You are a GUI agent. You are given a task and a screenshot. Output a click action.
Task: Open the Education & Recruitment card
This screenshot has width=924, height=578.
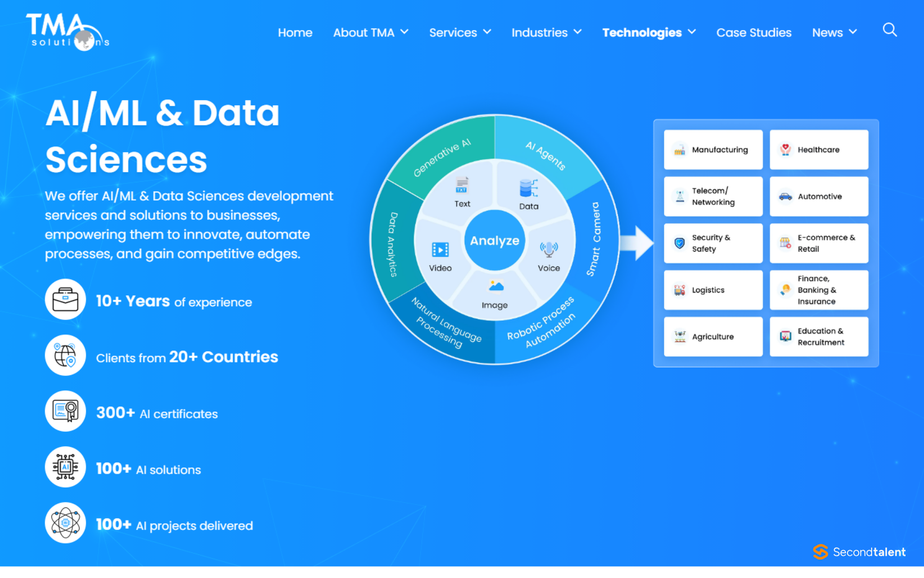819,337
